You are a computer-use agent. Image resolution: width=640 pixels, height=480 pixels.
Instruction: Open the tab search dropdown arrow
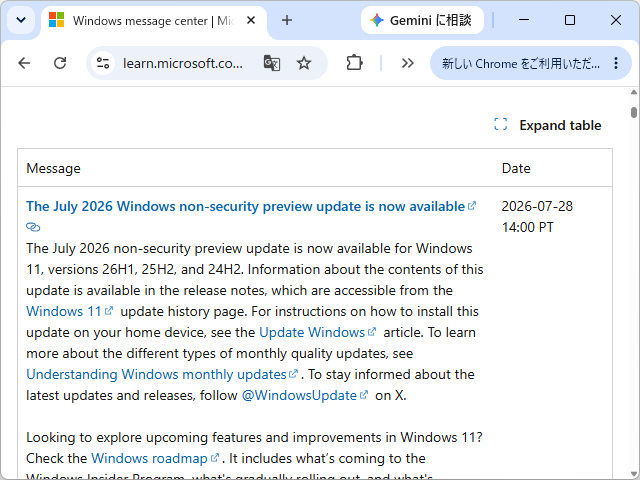[21, 20]
